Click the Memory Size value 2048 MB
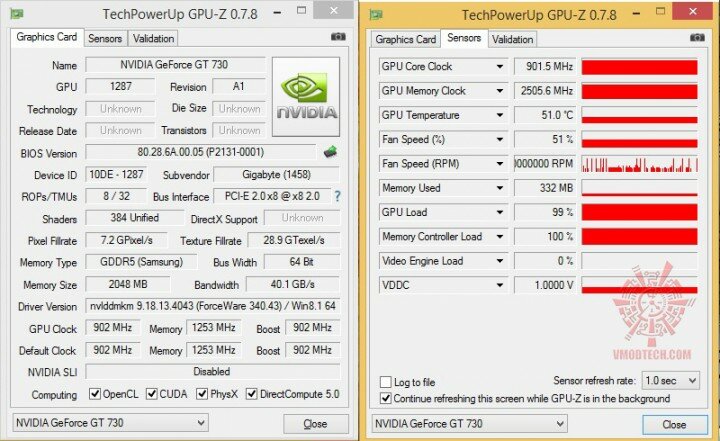 (128, 284)
